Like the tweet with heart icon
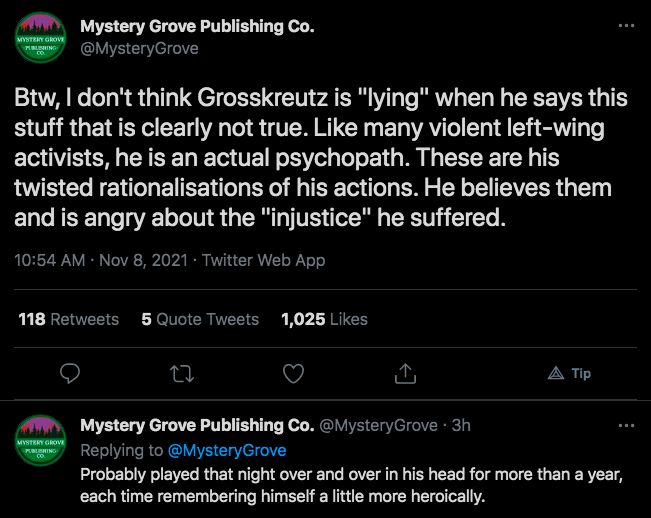This screenshot has width=651, height=518. click(x=293, y=373)
